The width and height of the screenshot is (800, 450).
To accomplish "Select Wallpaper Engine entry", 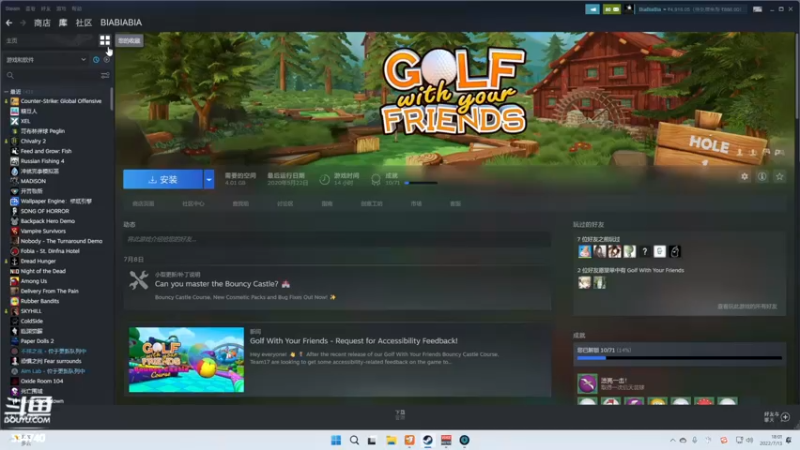I will 56,201.
